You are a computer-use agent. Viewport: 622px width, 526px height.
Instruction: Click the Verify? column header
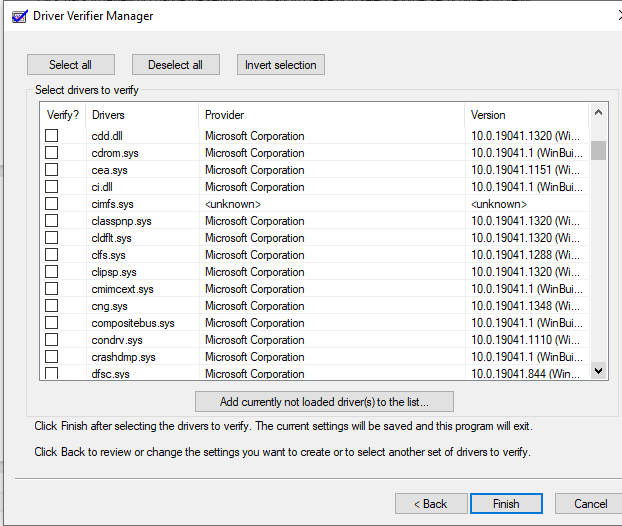point(62,115)
